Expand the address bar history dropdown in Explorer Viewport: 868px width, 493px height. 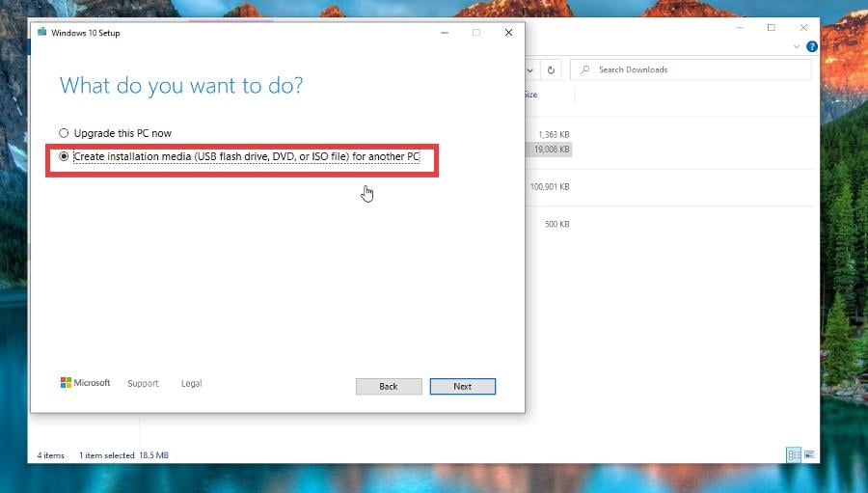point(529,69)
